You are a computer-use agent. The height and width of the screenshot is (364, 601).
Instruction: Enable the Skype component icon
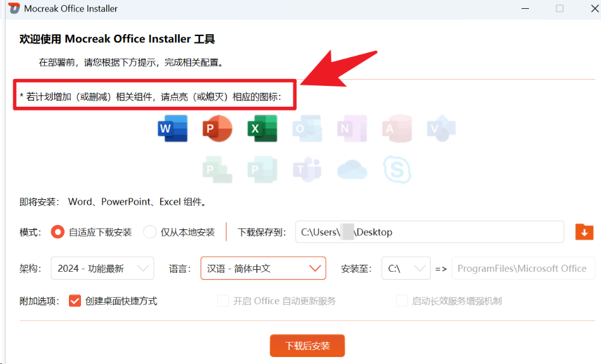tap(397, 169)
